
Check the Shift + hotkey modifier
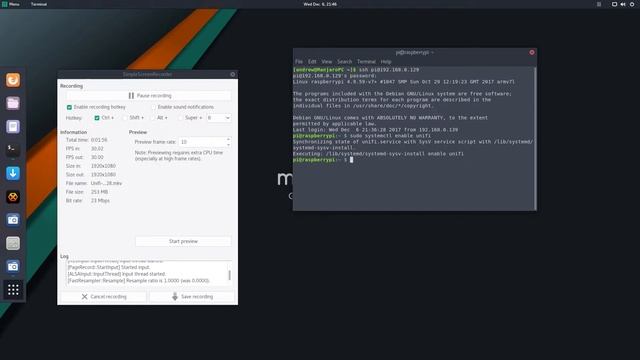click(125, 118)
